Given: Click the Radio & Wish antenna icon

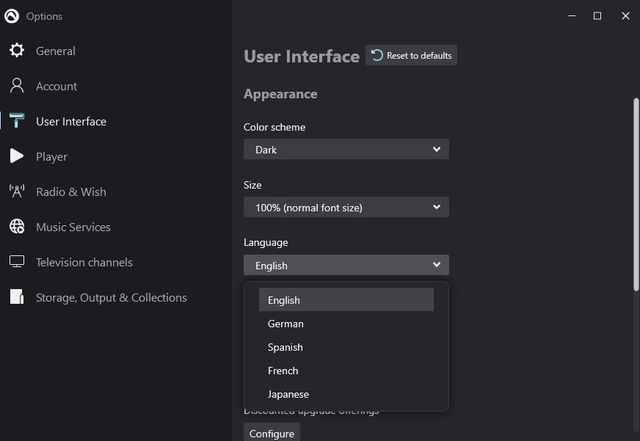Looking at the screenshot, I should pos(17,191).
